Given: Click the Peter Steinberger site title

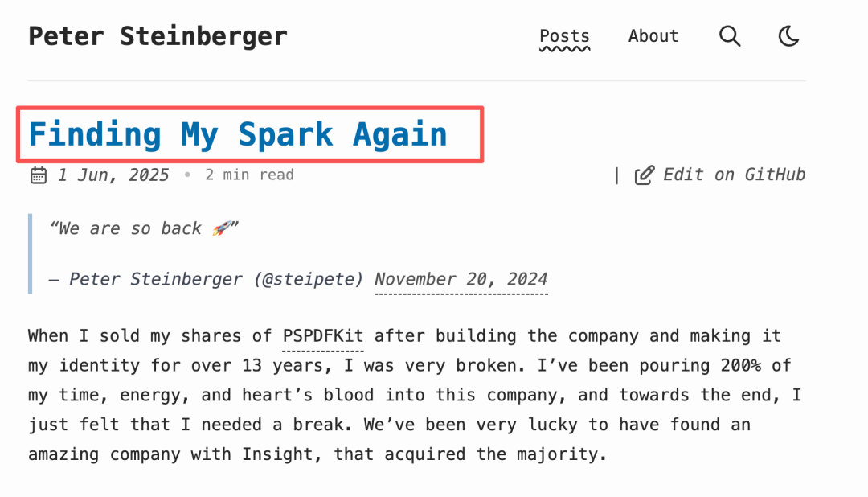Looking at the screenshot, I should (158, 35).
